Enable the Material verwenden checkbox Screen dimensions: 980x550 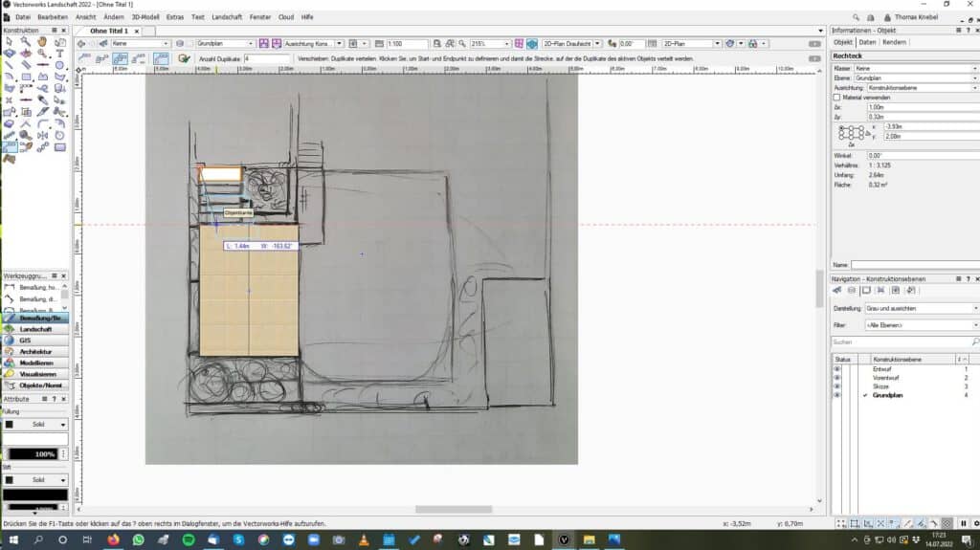pyautogui.click(x=837, y=97)
